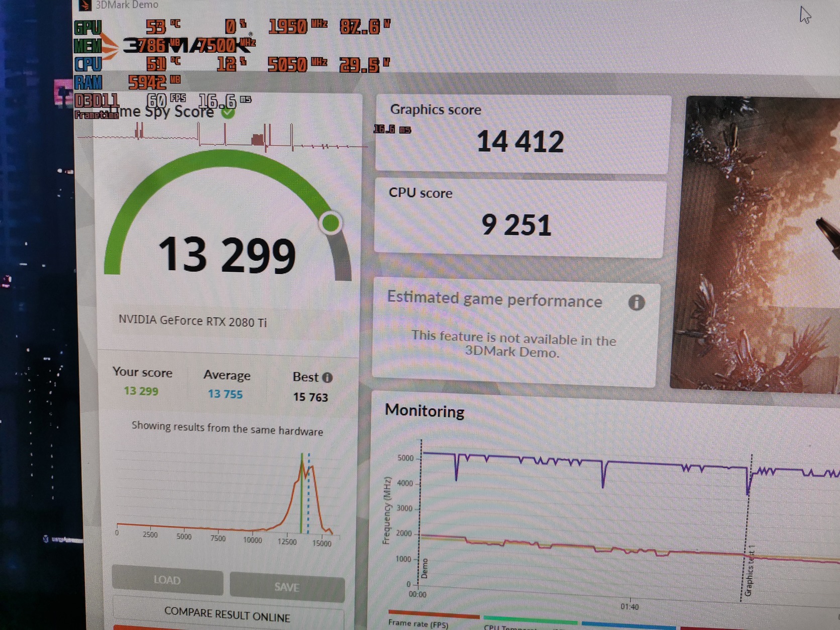Click the info icon beside Estimated game performance
This screenshot has width=840, height=630.
[637, 302]
